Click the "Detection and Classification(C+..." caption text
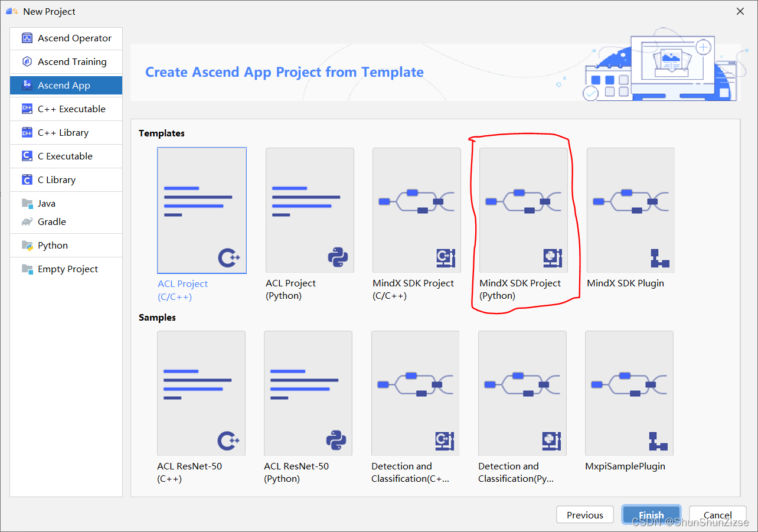The image size is (758, 532). pyautogui.click(x=410, y=472)
